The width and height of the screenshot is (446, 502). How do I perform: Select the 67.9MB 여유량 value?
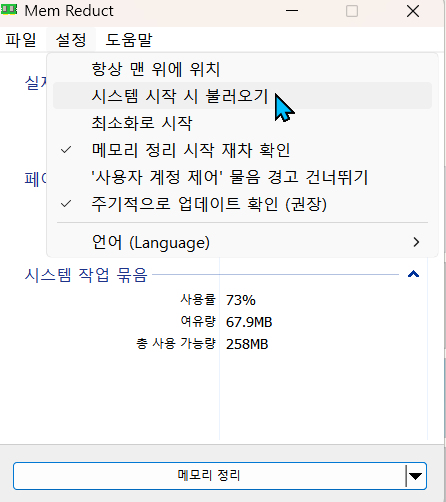coord(249,322)
